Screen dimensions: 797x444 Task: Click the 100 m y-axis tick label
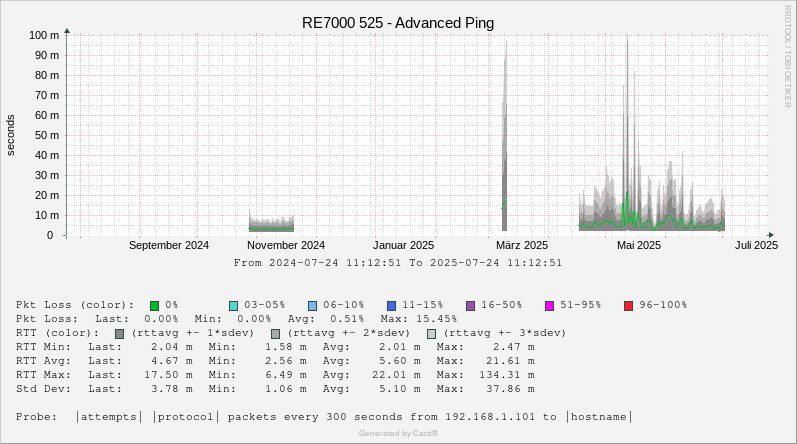(43, 35)
